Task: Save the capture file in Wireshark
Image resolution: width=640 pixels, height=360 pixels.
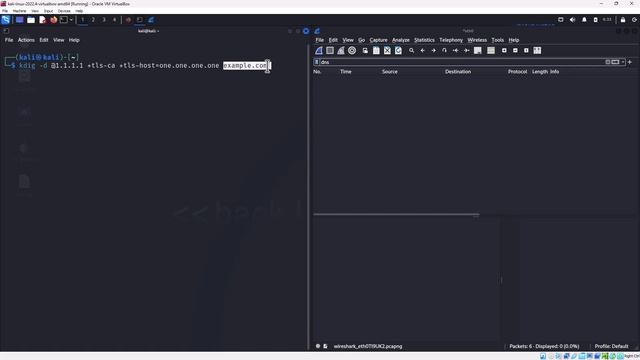Action: tap(376, 51)
